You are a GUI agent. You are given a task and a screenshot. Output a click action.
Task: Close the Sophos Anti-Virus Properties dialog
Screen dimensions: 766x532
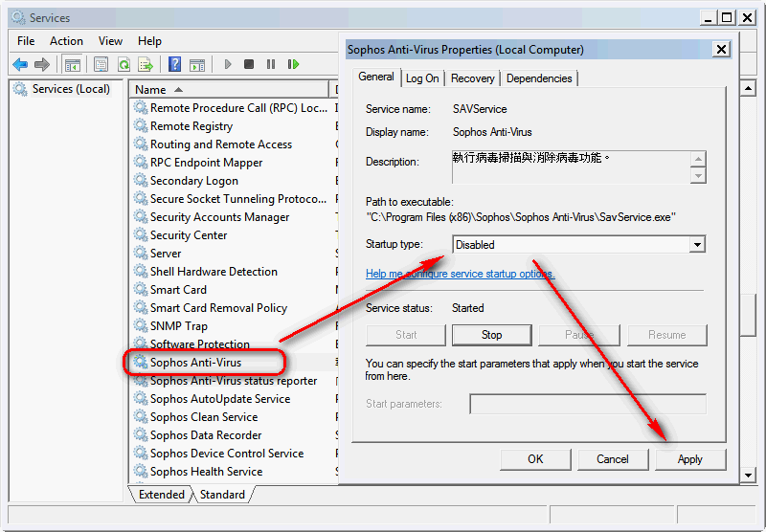point(722,50)
